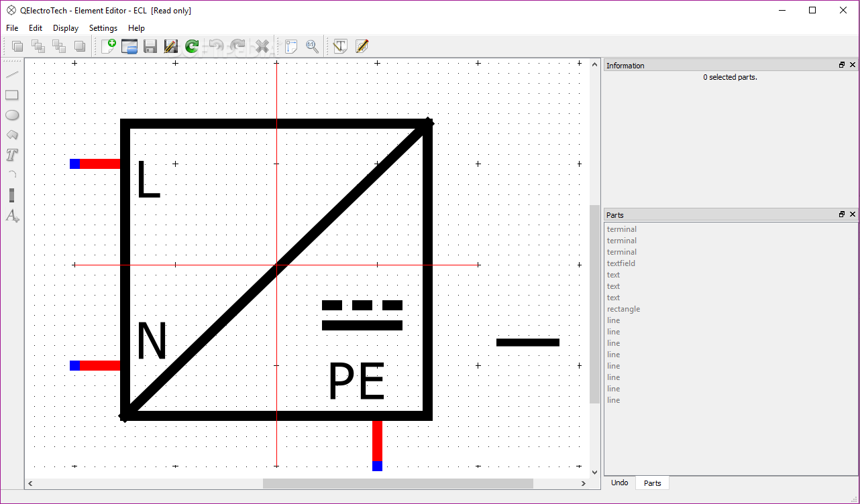Select the Arc drawing tool
The width and height of the screenshot is (860, 504).
point(12,175)
